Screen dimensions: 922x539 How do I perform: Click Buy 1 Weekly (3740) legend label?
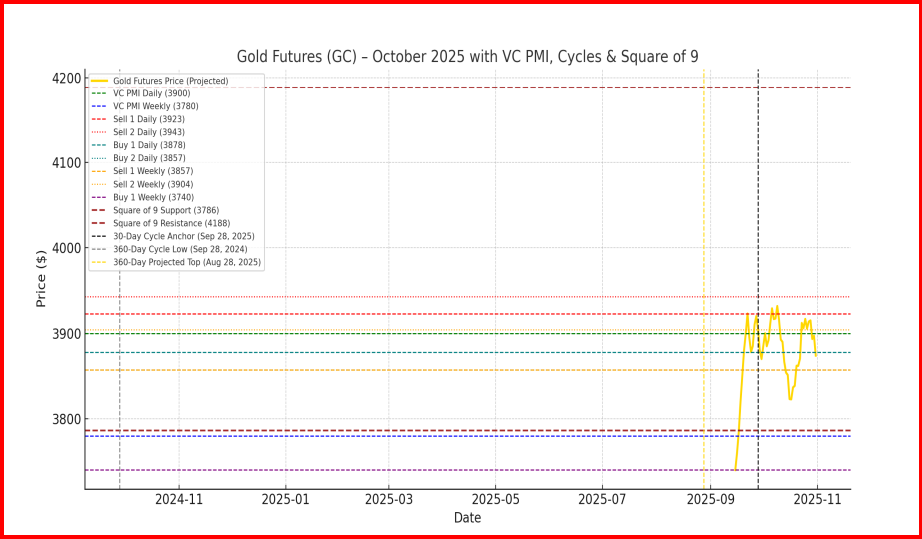coord(153,198)
